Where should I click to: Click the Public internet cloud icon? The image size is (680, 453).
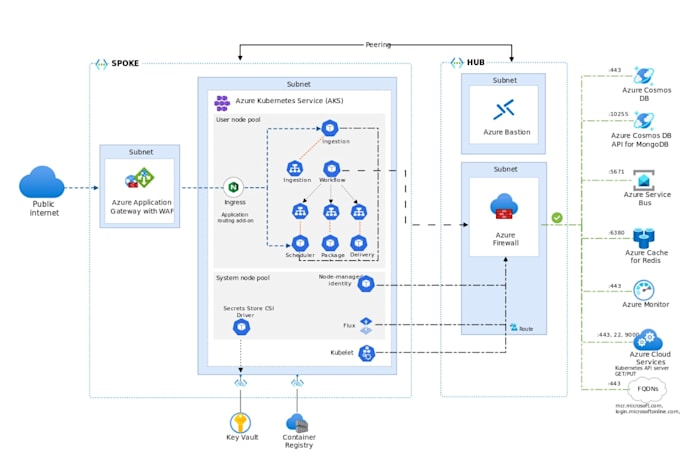coord(42,182)
